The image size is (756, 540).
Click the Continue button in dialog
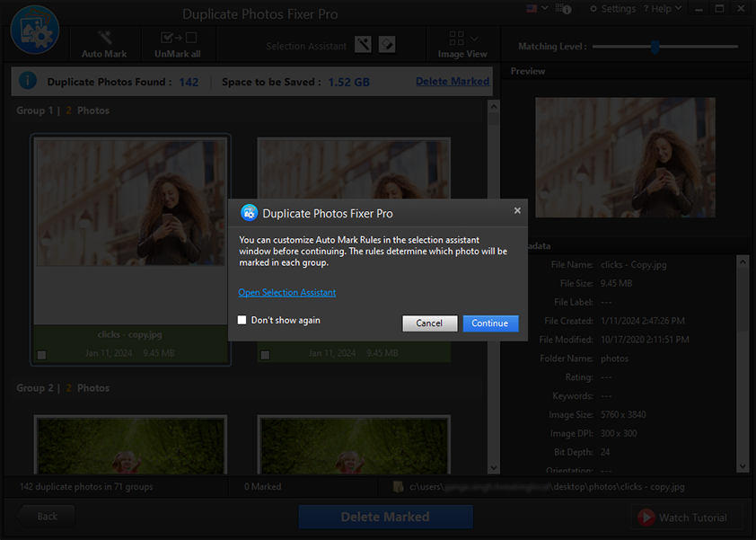pyautogui.click(x=490, y=323)
